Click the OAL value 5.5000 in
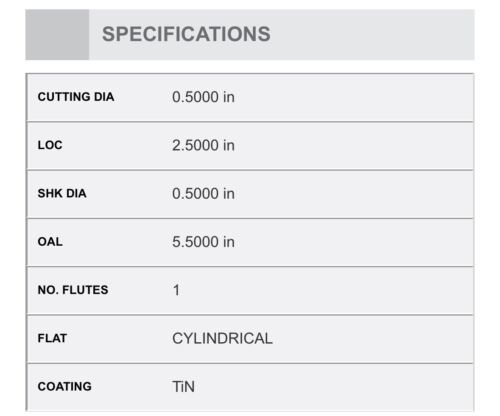Screen dimensions: 500x416 203,242
